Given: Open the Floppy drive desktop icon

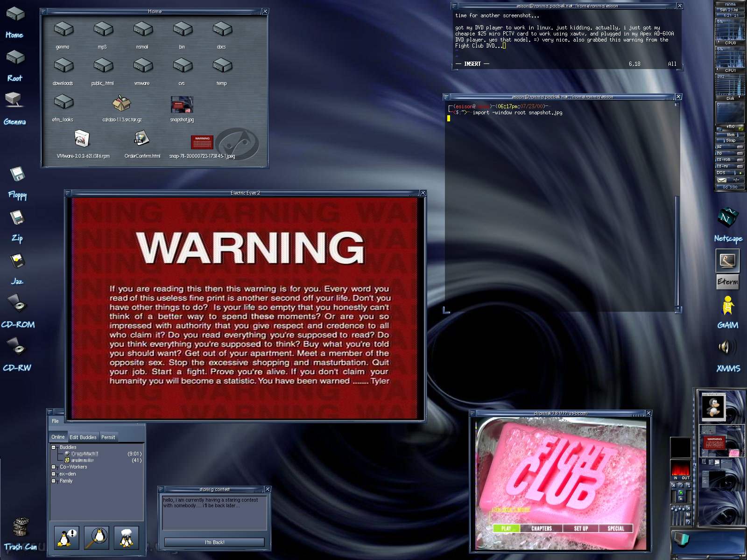Looking at the screenshot, I should coord(17,174).
